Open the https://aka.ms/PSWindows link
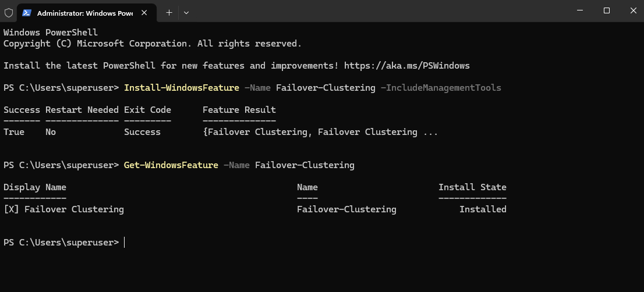This screenshot has height=292, width=644. 406,66
